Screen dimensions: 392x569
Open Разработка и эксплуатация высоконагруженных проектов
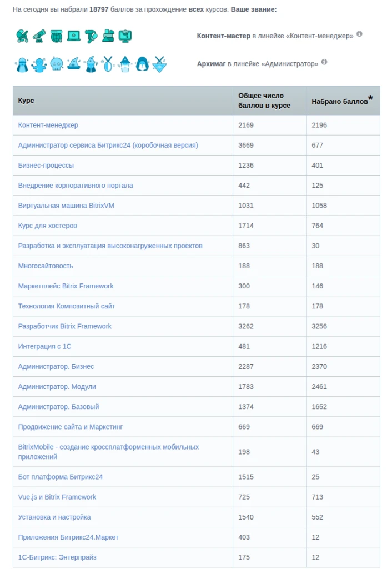point(110,246)
